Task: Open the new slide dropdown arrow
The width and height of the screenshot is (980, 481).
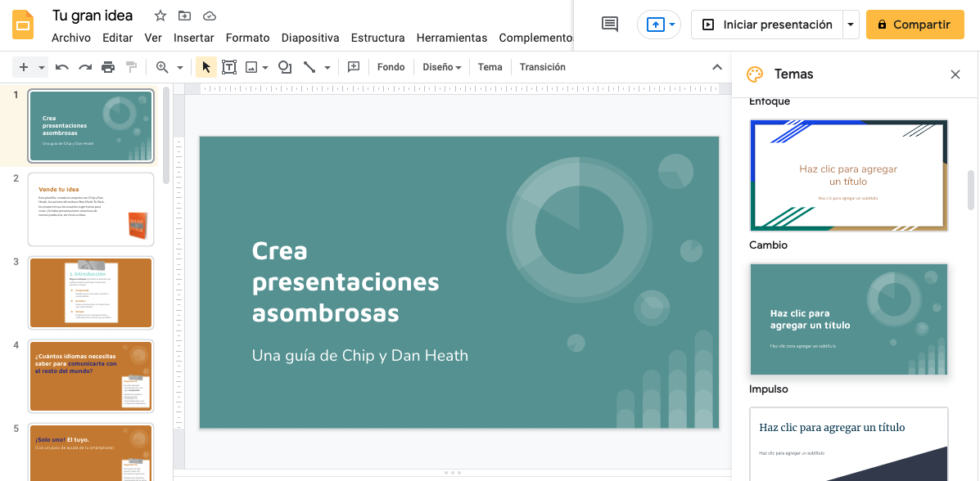Action: pos(42,66)
